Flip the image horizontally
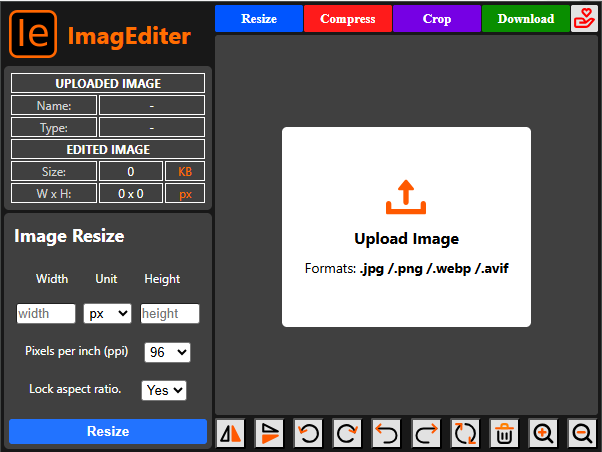602x452 pixels. 230,434
